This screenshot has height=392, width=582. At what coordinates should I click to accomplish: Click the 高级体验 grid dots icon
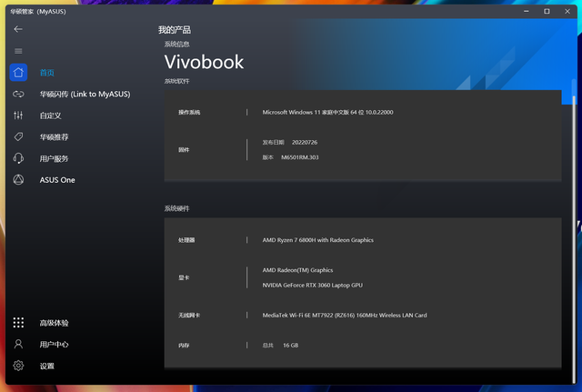(x=18, y=322)
